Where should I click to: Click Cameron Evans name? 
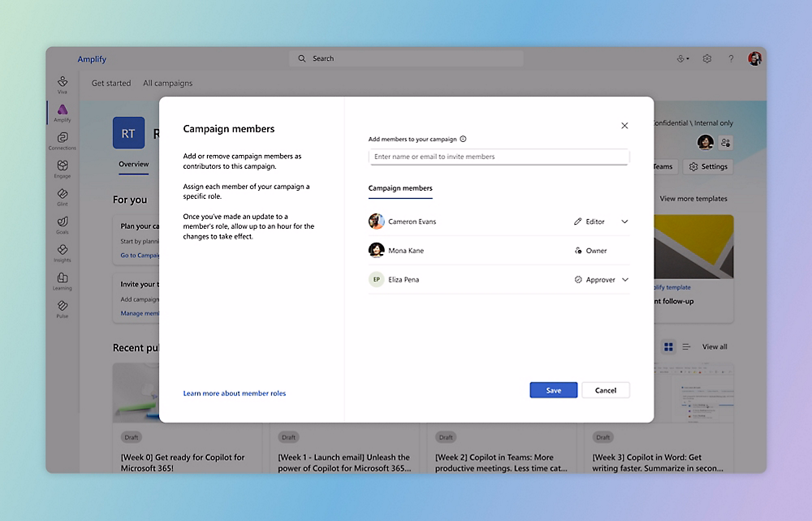(412, 222)
